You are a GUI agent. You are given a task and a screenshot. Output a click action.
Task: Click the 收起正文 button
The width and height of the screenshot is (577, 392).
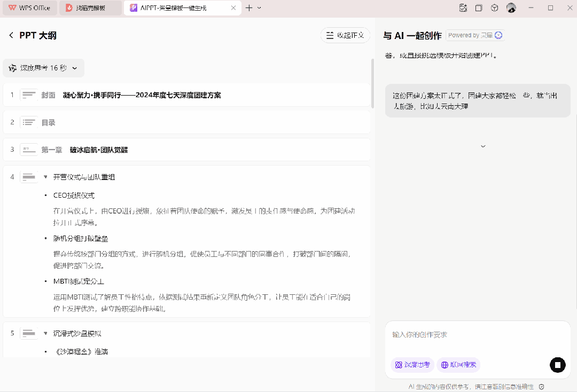coord(345,35)
